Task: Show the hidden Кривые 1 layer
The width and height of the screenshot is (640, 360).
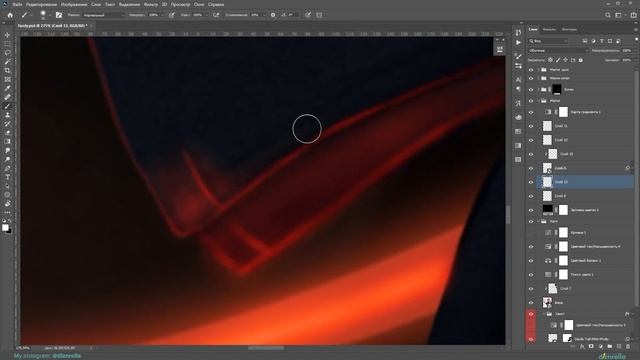Action: pos(531,233)
